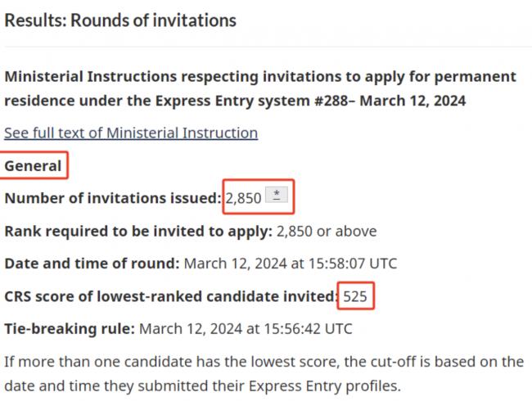
Task: Click the asterisk footnote button beside 2,850
Action: click(277, 195)
